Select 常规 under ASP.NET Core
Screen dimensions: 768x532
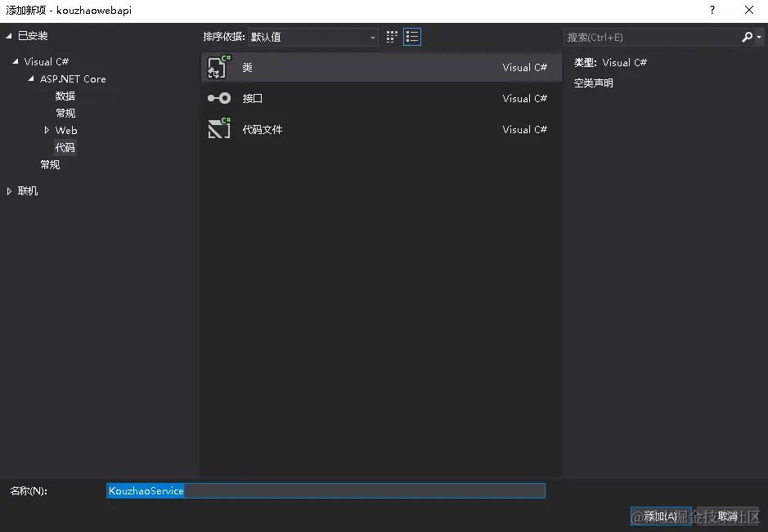[65, 113]
